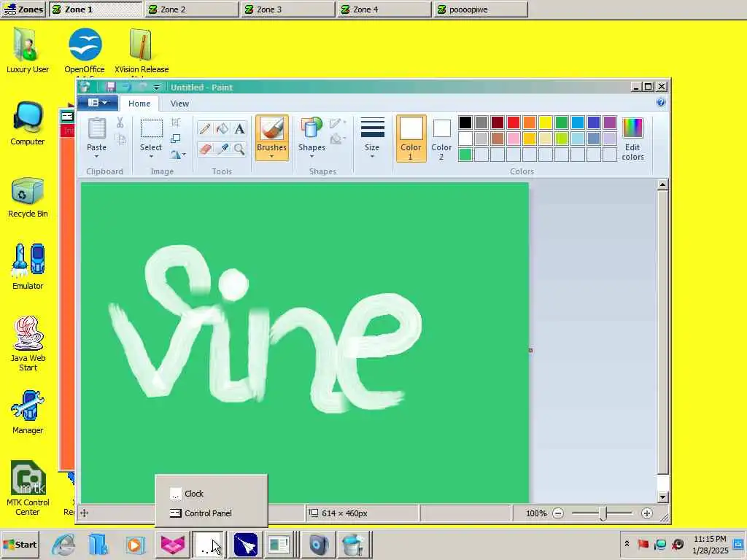Open the Java Web Start desktop icon

pos(28,344)
